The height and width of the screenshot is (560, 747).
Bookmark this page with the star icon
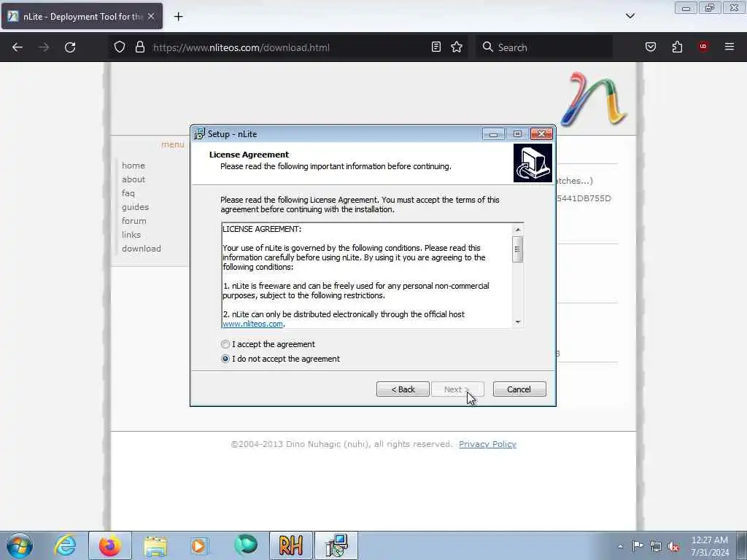tap(457, 47)
